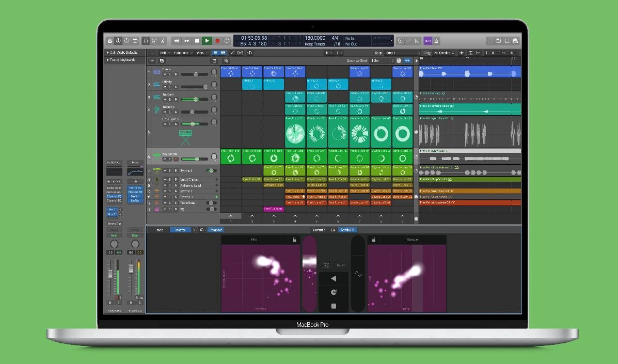Viewport: 618px width, 364px height.
Task: Click the green Play button
Action: point(207,41)
